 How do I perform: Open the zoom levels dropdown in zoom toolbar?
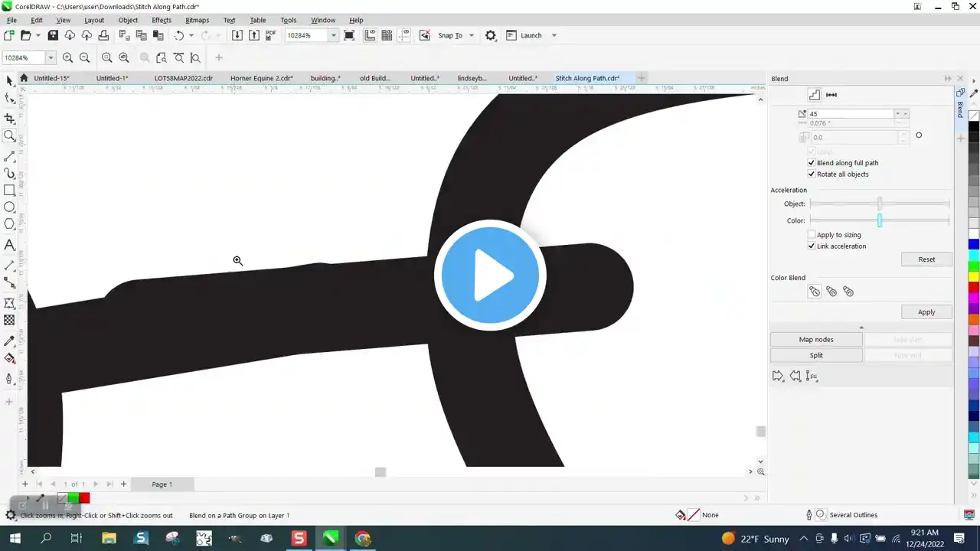click(51, 57)
